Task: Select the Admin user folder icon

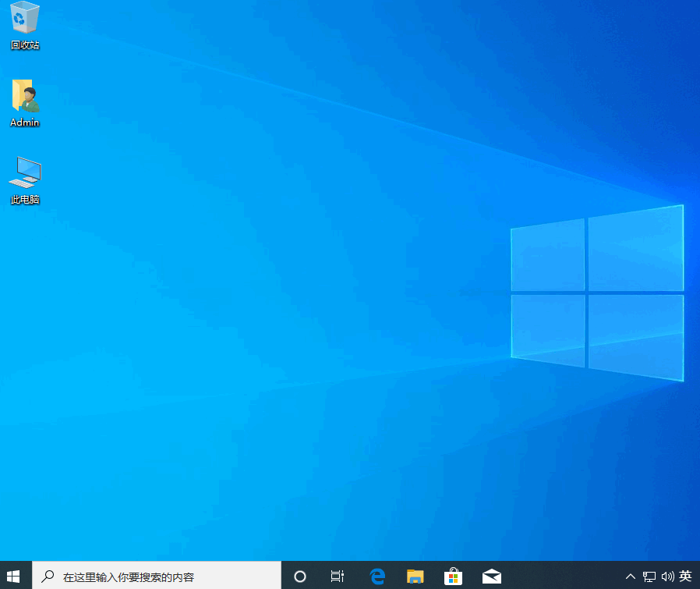Action: 25,95
